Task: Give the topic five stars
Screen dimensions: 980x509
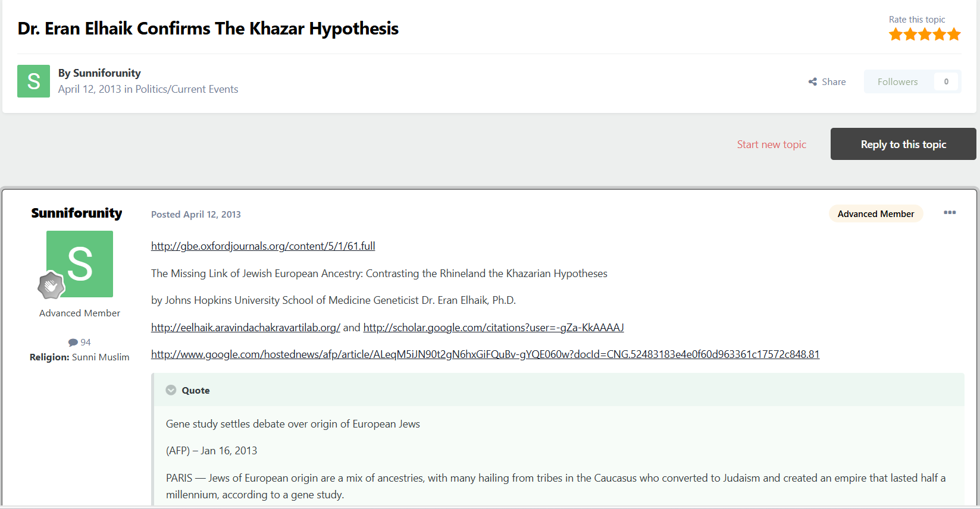Action: tap(954, 34)
